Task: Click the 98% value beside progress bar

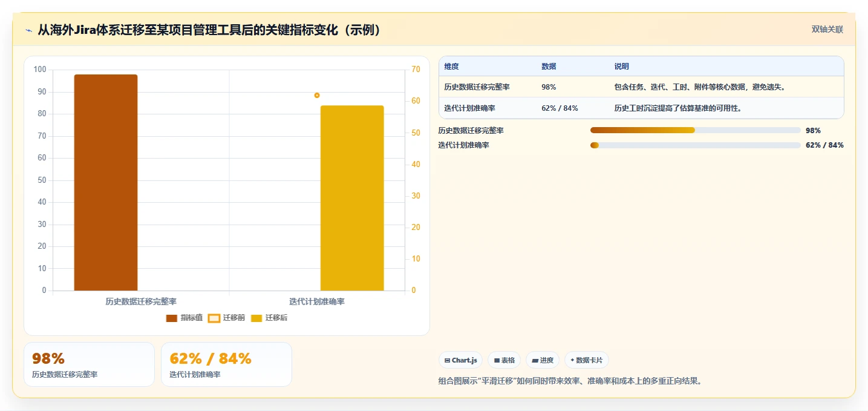Action: pos(813,130)
